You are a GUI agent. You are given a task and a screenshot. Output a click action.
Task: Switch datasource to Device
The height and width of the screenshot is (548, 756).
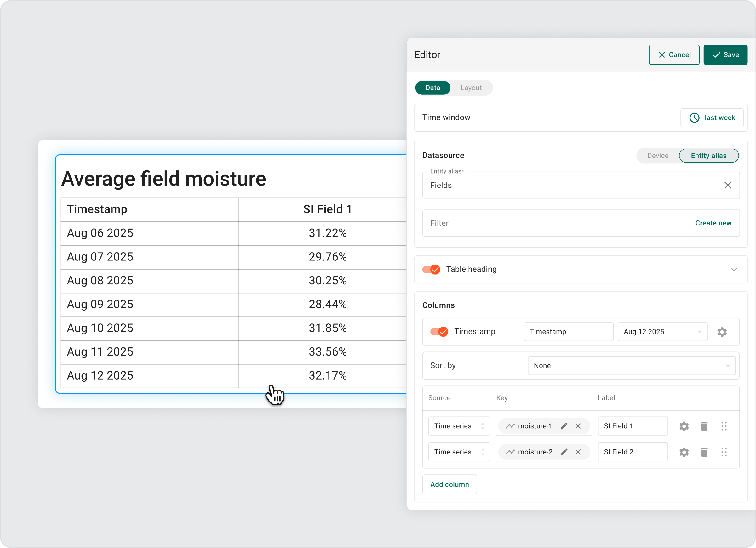tap(657, 156)
